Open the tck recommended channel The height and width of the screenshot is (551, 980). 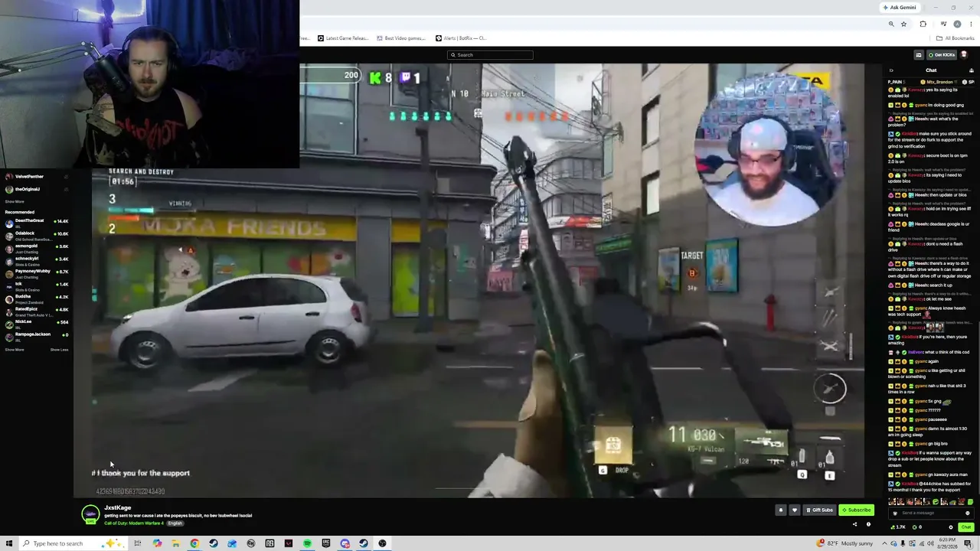pyautogui.click(x=36, y=285)
